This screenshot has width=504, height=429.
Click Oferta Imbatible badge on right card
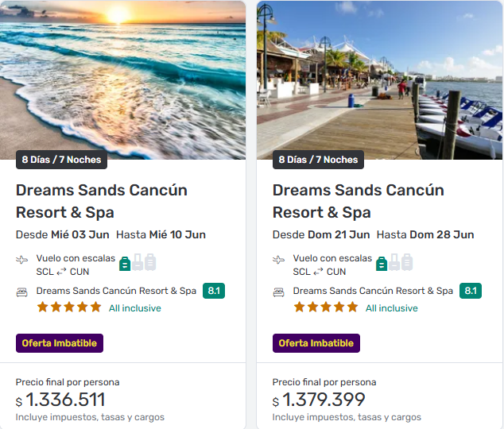[x=316, y=343]
